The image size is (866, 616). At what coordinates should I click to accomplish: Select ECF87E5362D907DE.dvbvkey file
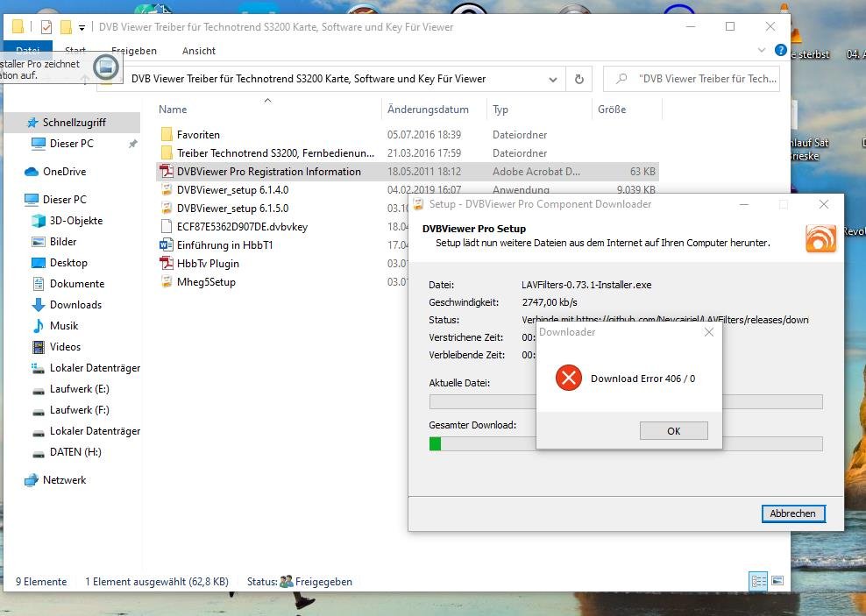242,226
